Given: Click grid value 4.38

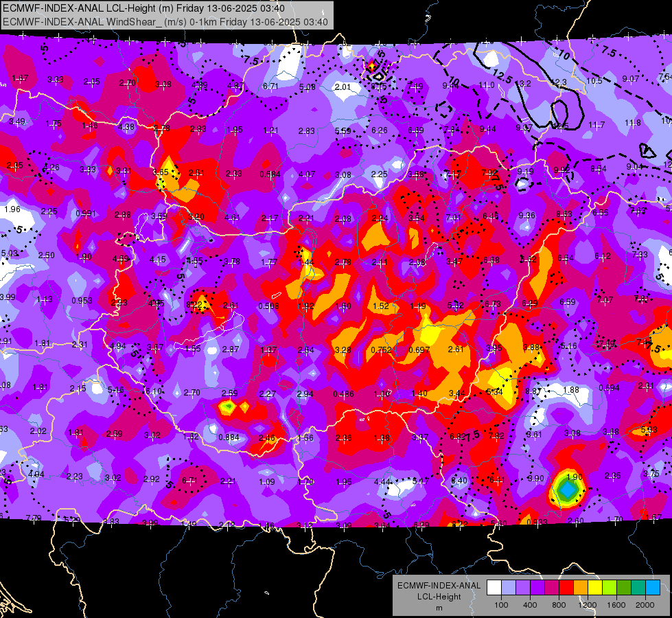Looking at the screenshot, I should click(126, 126).
